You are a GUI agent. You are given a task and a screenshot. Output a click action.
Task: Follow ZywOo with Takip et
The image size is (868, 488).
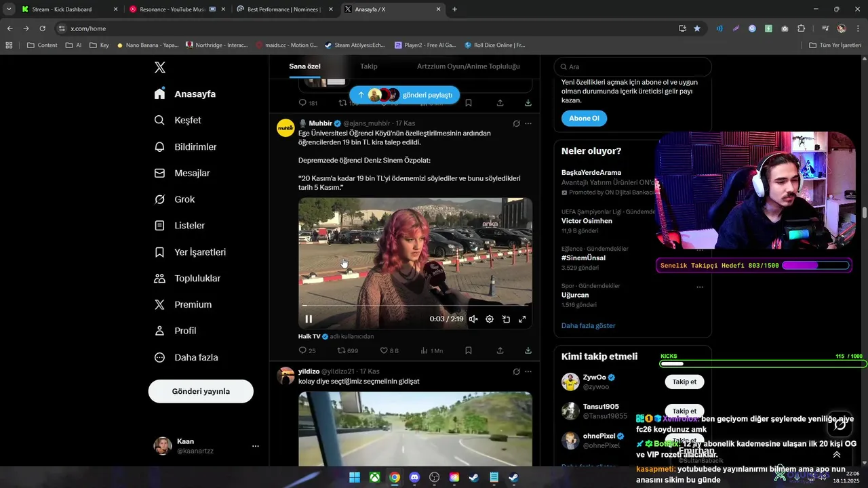(684, 382)
